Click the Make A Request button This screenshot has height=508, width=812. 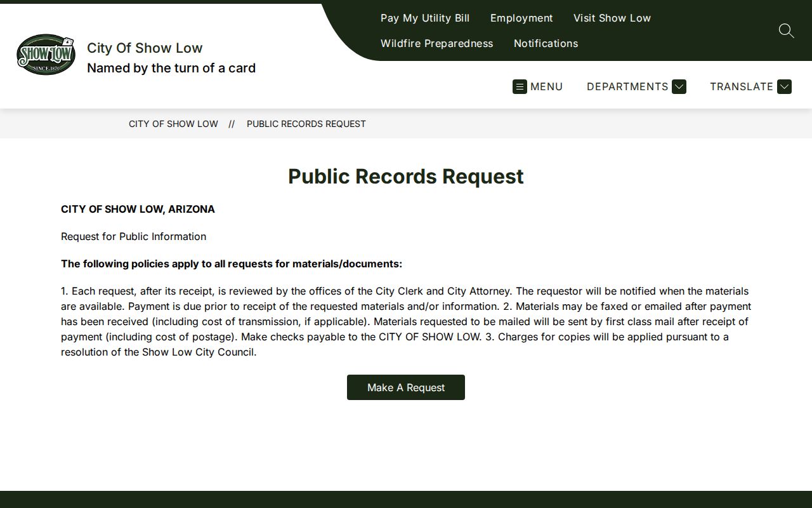click(406, 387)
